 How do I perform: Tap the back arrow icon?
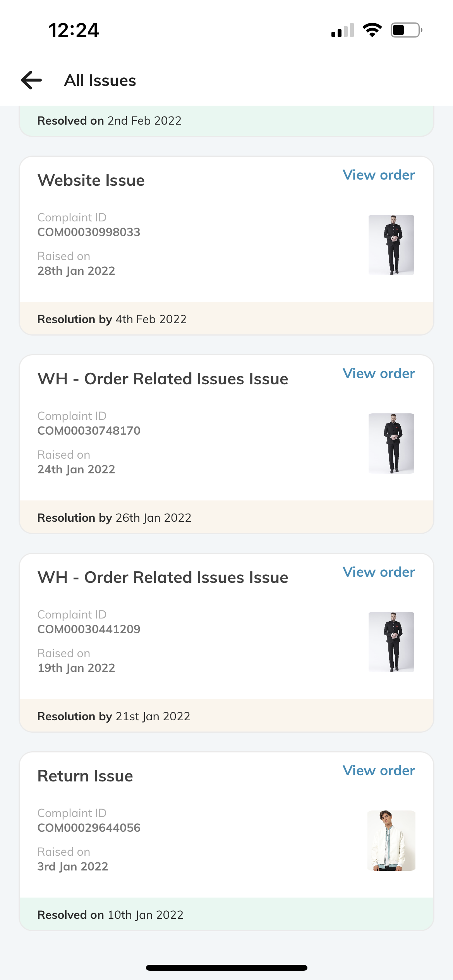pos(31,80)
